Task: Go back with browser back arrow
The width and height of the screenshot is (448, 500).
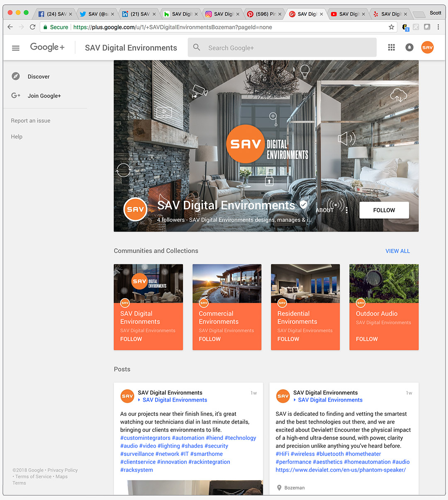Action: click(x=10, y=27)
